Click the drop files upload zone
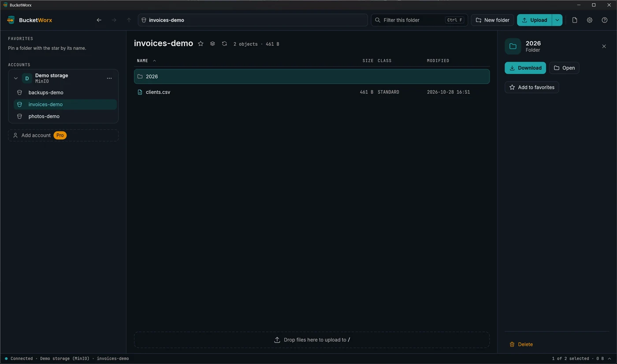Image resolution: width=617 pixels, height=364 pixels. pos(312,340)
